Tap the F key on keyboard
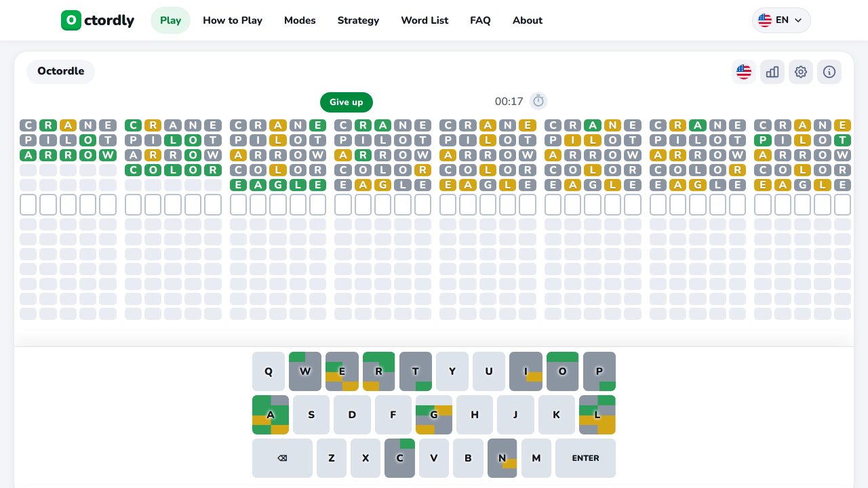868x488 pixels. click(393, 415)
